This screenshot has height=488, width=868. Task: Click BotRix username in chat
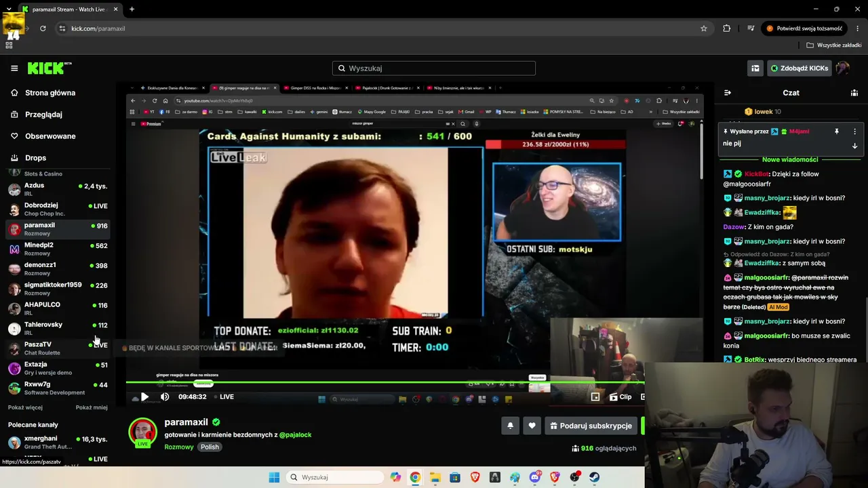click(x=754, y=360)
